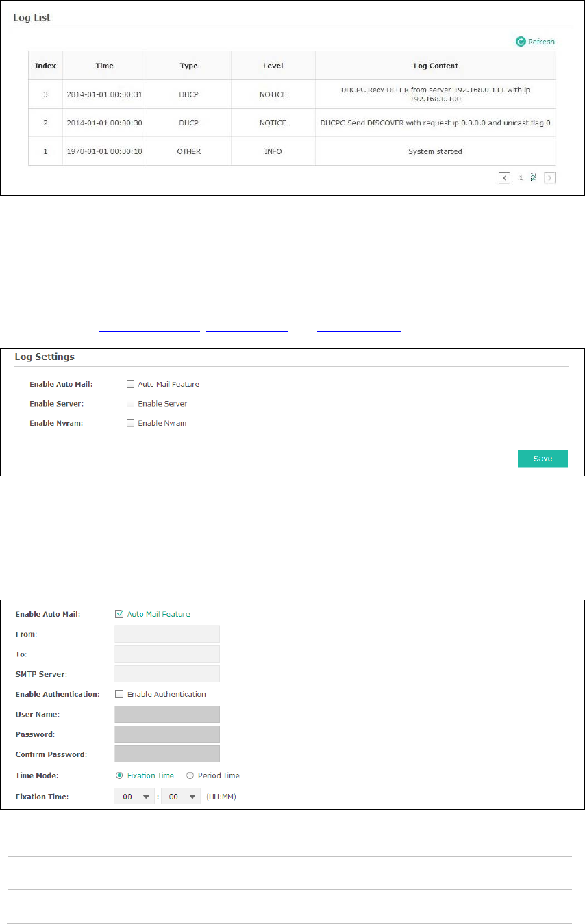Select the Period Time radio button
This screenshot has height=924, width=585.
(x=190, y=775)
